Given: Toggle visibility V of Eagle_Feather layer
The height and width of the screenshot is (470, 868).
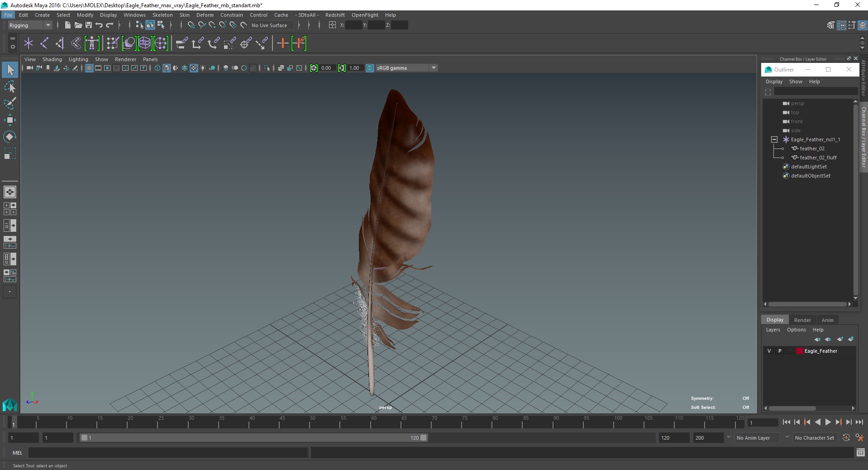Looking at the screenshot, I should point(769,351).
